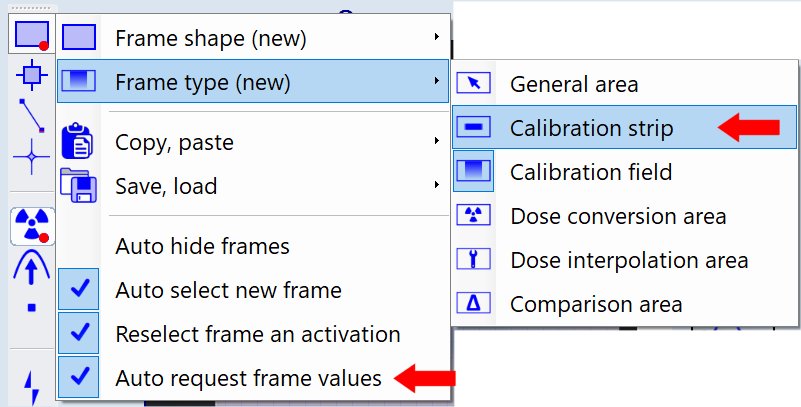Select Dose conversion area option
This screenshot has height=407, width=801.
coord(618,216)
